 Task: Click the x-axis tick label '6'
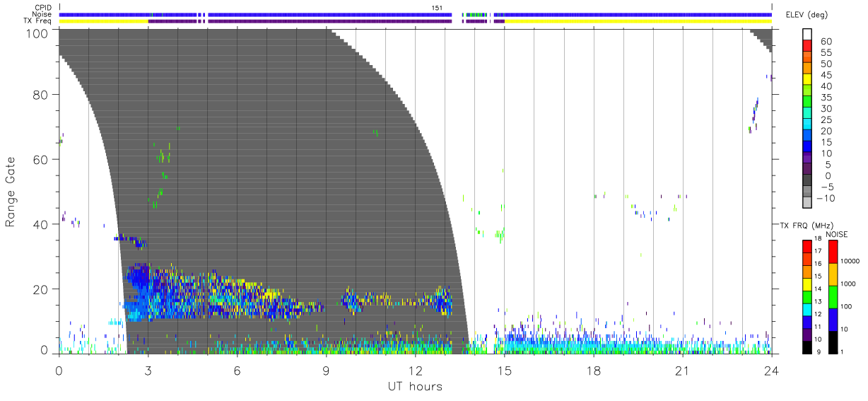pos(237,371)
